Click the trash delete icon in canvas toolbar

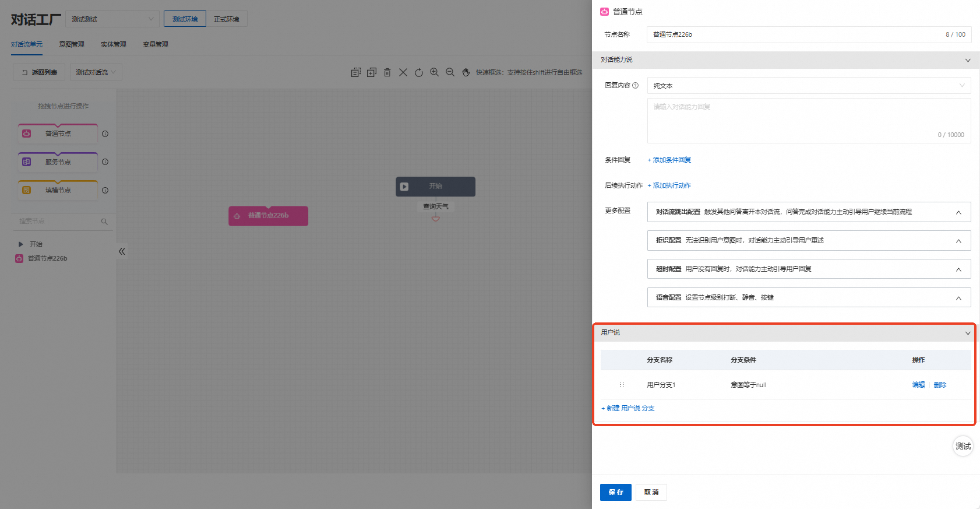(x=387, y=72)
